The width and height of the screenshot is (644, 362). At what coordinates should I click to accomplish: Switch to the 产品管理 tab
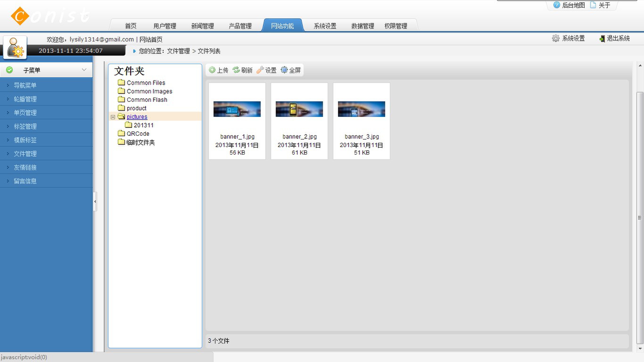pos(240,26)
